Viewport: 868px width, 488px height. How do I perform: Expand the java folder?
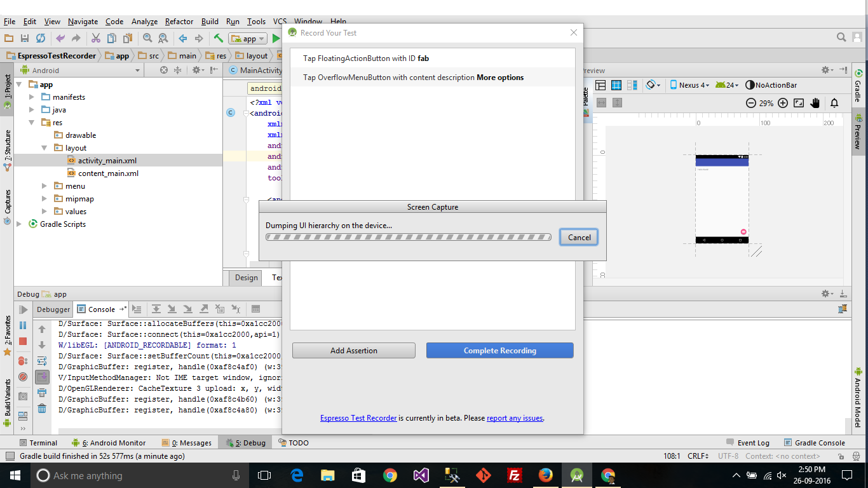click(x=32, y=110)
